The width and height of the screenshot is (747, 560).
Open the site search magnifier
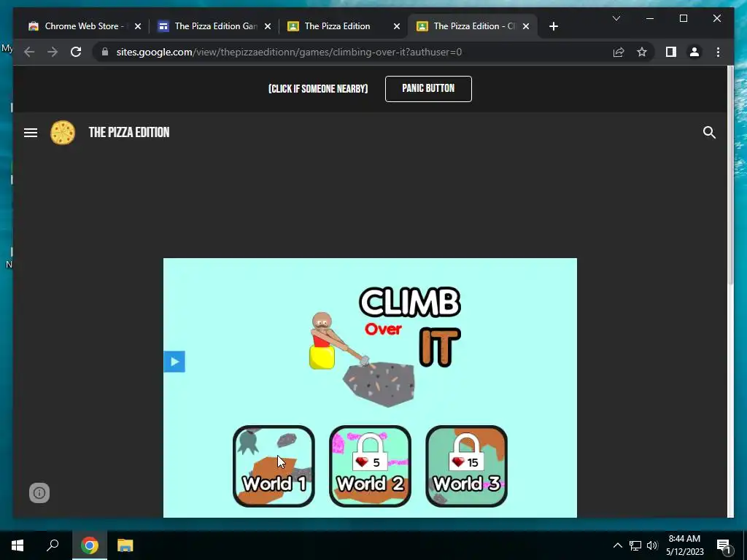[x=709, y=133]
